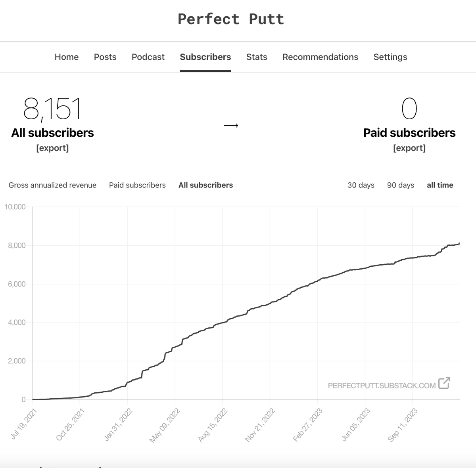Screen dimensions: 476x468
Task: Click export under All subscribers
Action: click(53, 148)
